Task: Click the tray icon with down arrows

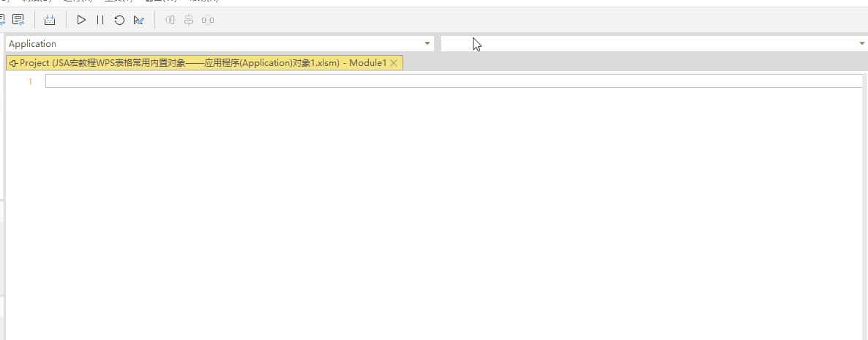Action: pos(50,20)
